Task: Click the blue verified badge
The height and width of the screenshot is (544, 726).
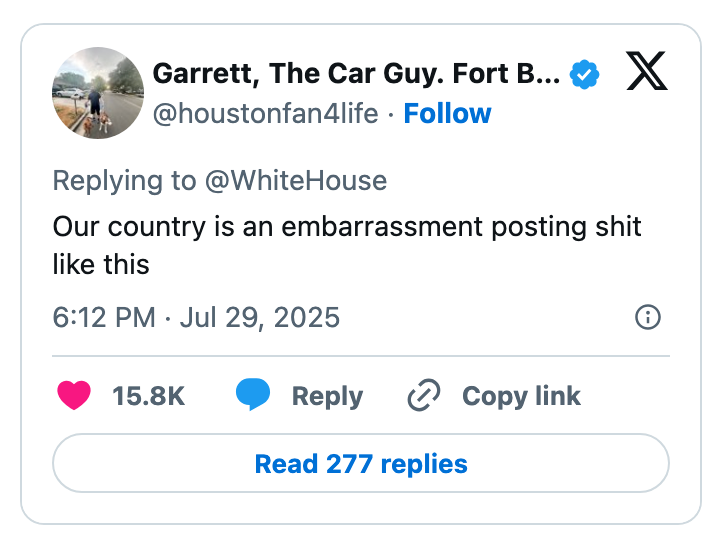Action: pos(584,74)
